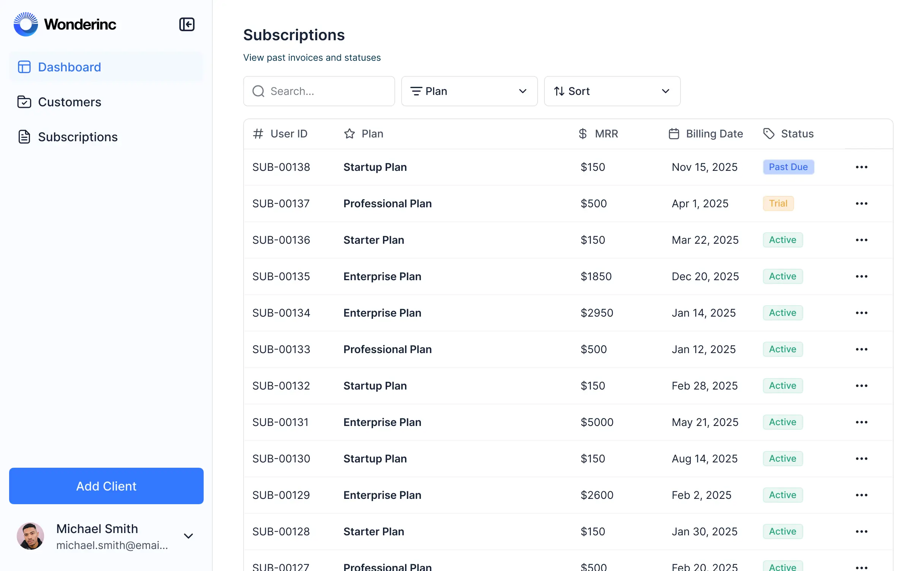The width and height of the screenshot is (924, 571).
Task: Open the Plan filter dropdown
Action: (x=469, y=91)
